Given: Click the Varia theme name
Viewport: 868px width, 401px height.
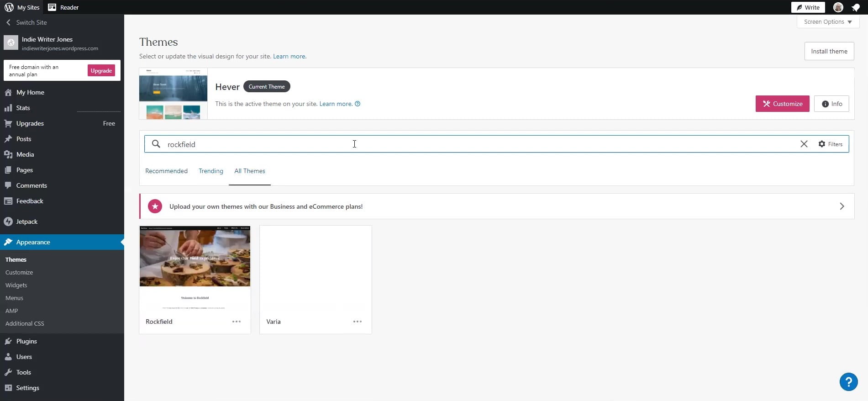Looking at the screenshot, I should coord(274,322).
